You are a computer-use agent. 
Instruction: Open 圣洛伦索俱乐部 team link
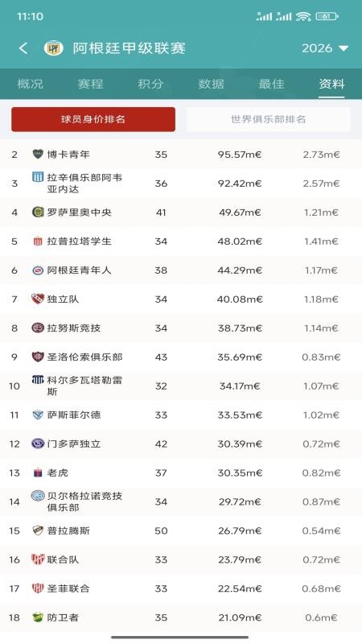coord(85,357)
